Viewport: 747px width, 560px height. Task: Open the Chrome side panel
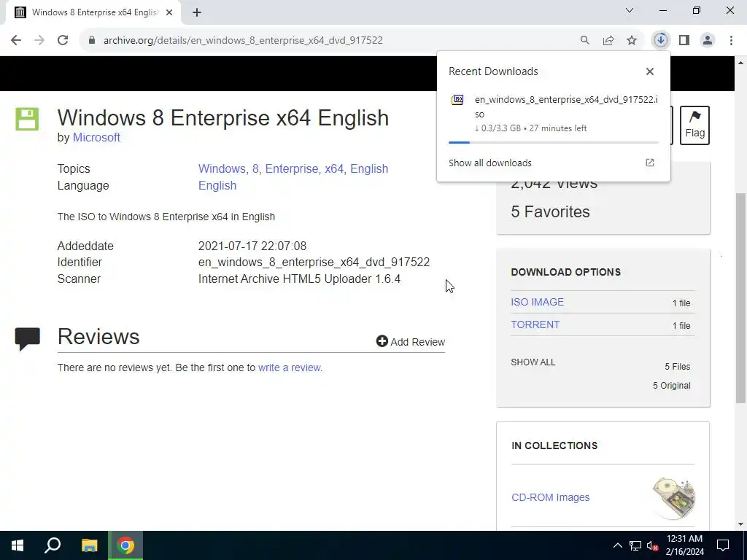[684, 40]
